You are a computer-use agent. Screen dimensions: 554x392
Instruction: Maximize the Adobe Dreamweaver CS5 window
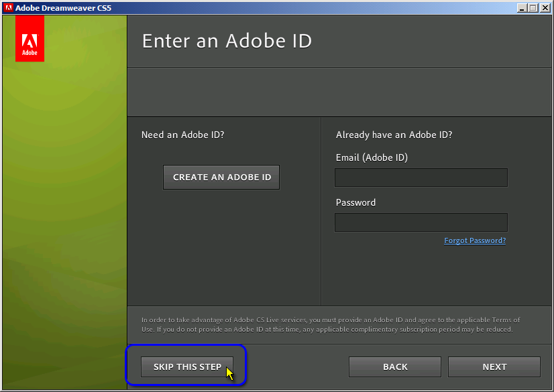click(x=533, y=8)
